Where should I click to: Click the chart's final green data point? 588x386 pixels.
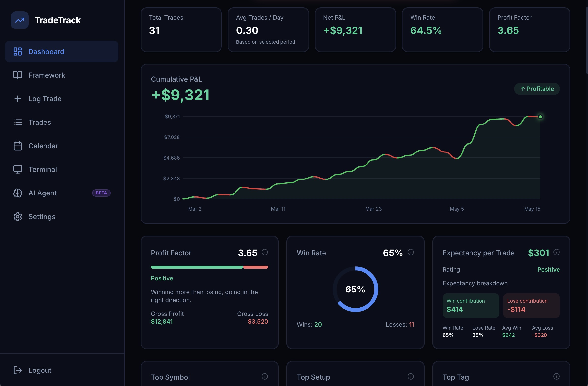540,117
